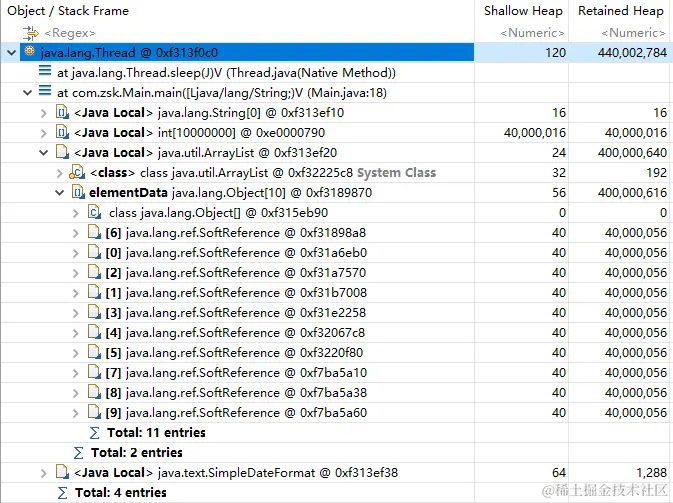This screenshot has width=673, height=503.
Task: Select the Thread.sleep(J)V stack frame text
Action: [226, 73]
